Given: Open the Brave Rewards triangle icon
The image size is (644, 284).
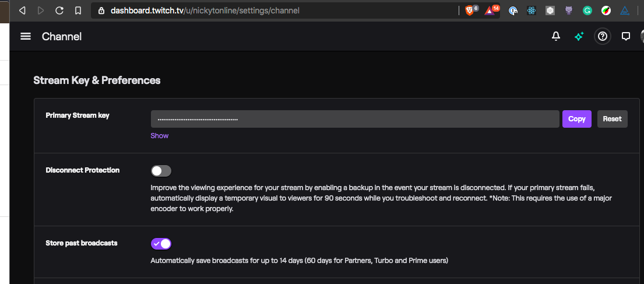Looking at the screenshot, I should 490,10.
